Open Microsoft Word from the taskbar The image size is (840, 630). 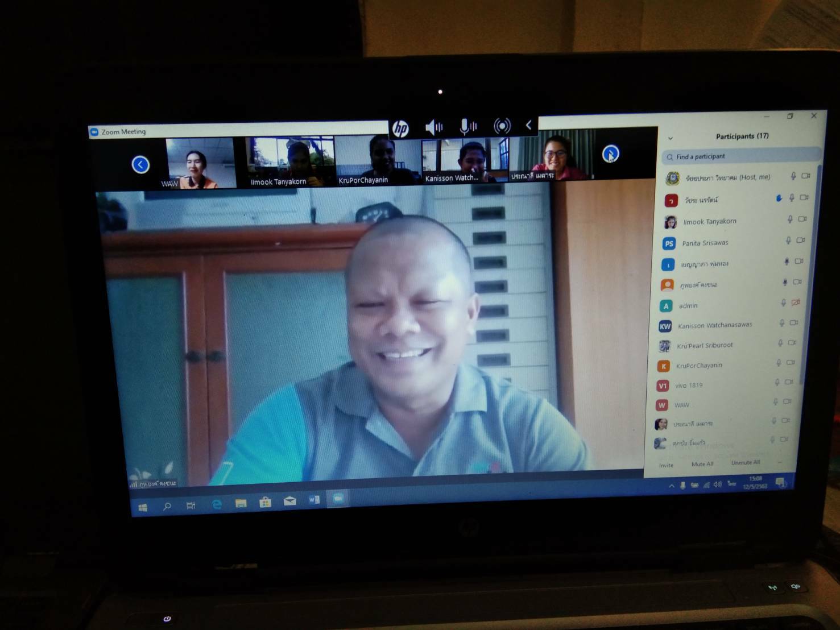(x=313, y=500)
